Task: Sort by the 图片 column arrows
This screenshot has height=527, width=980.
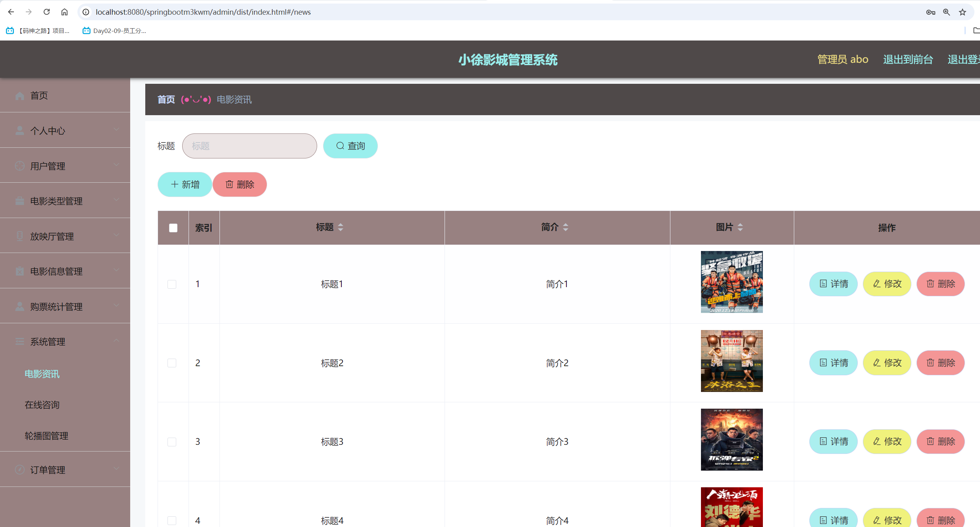Action: coord(740,227)
